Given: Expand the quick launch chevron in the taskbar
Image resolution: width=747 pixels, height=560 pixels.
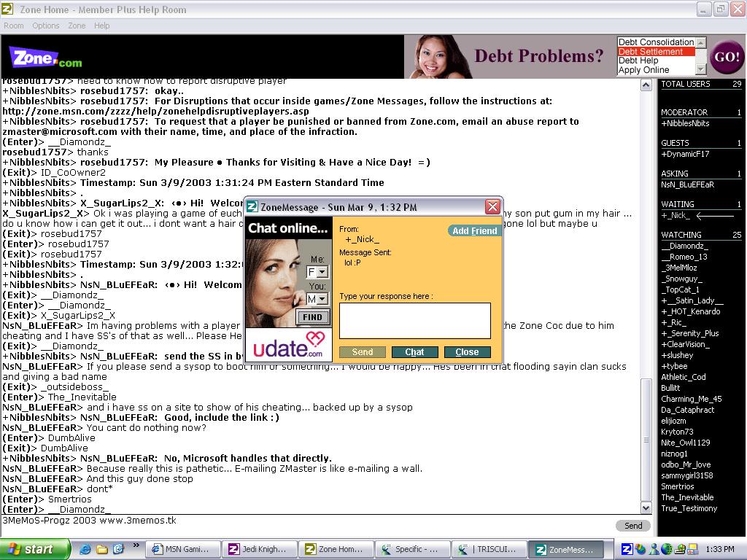Looking at the screenshot, I should [136, 545].
